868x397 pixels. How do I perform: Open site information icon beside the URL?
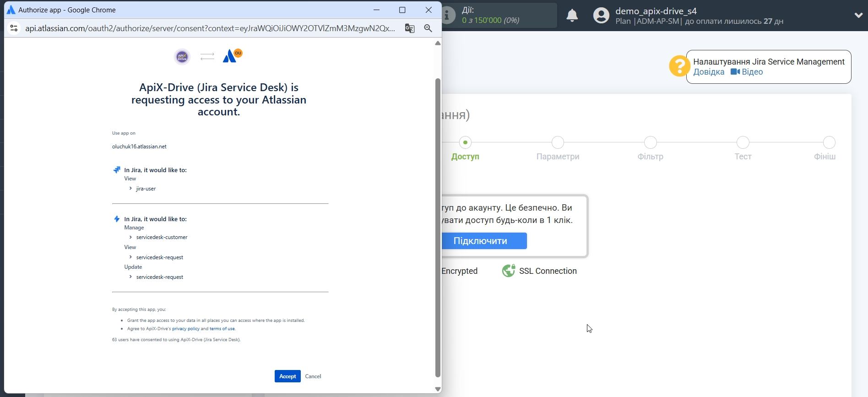(14, 28)
